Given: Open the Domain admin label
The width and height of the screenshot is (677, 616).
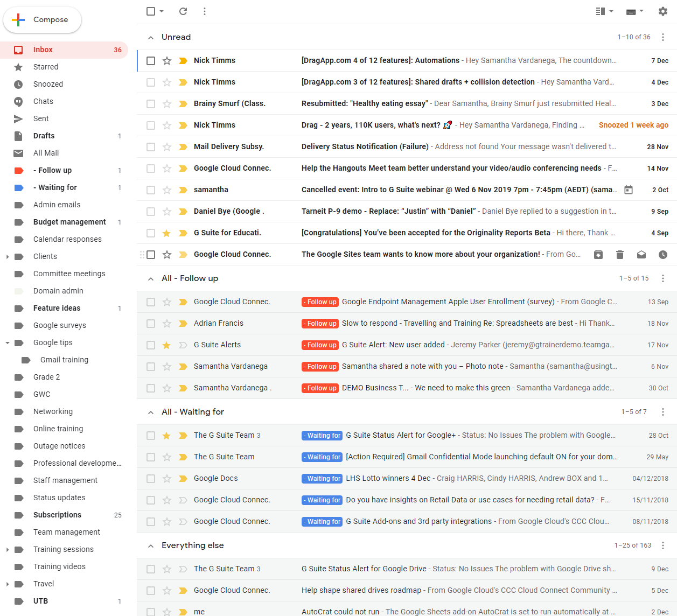Looking at the screenshot, I should (x=64, y=291).
